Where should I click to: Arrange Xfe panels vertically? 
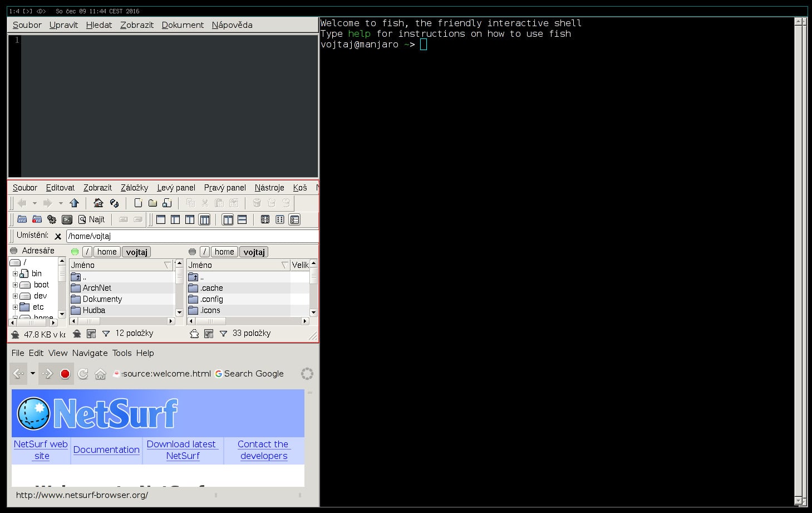(x=228, y=219)
